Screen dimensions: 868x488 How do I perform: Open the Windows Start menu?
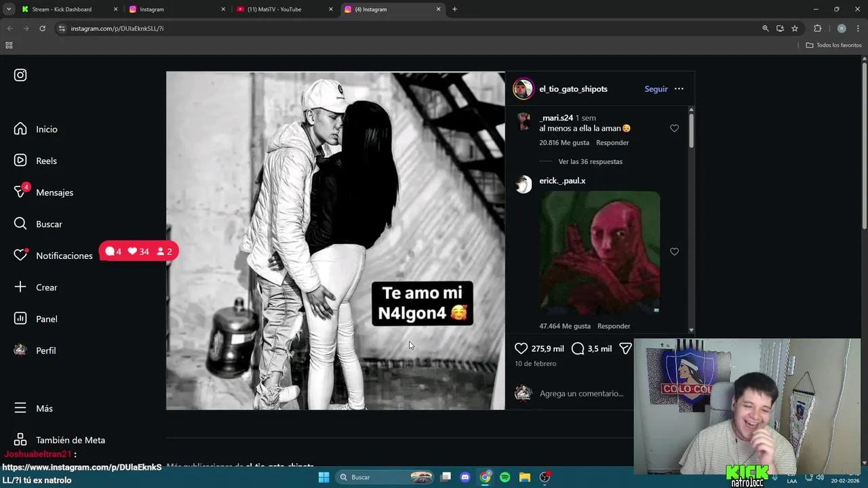pos(323,477)
